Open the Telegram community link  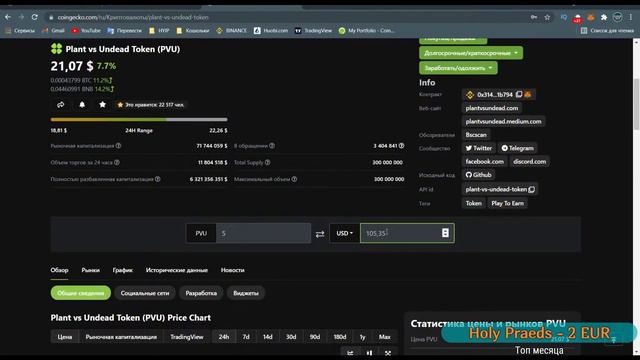tap(517, 148)
